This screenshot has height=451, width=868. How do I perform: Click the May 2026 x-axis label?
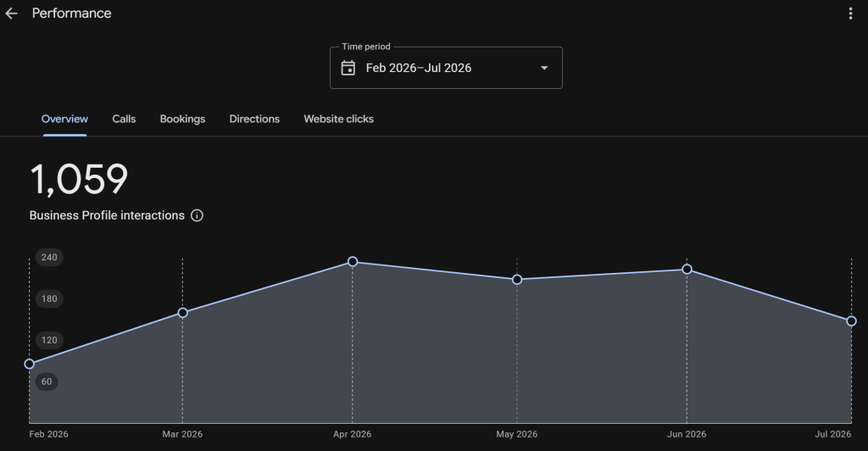click(x=516, y=434)
